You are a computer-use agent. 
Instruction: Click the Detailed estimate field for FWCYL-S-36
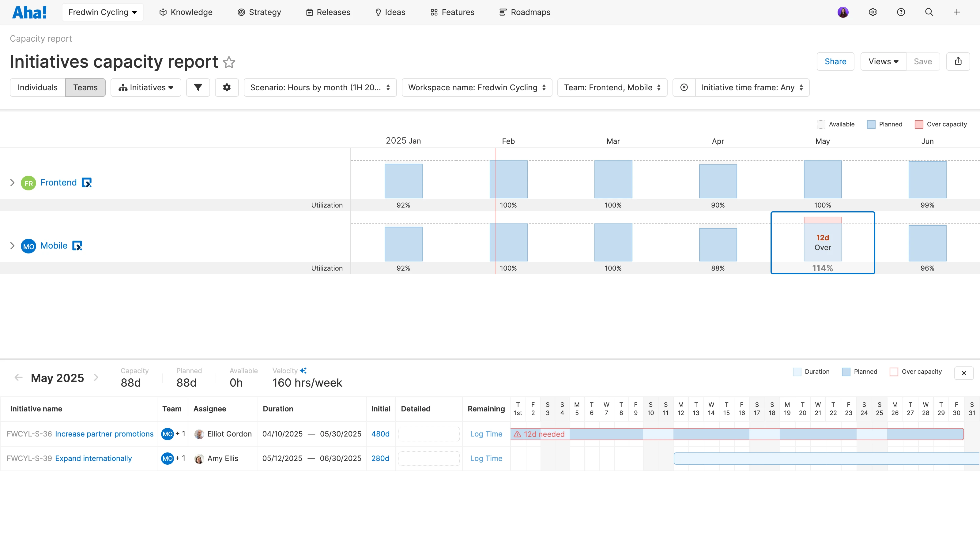429,433
